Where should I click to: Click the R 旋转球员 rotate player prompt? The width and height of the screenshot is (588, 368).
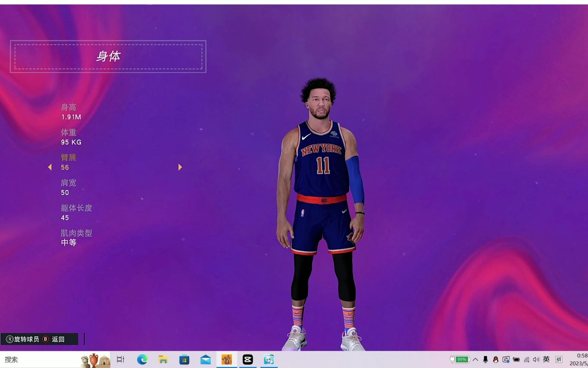(23, 339)
